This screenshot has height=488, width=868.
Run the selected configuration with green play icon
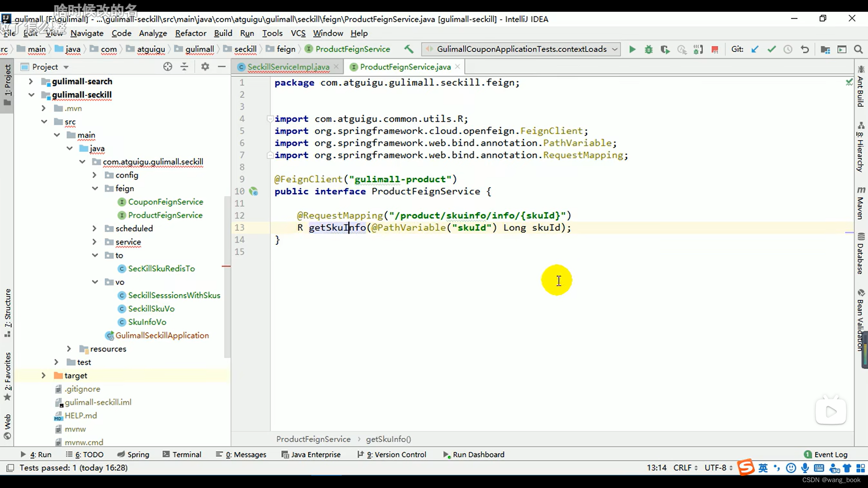(x=632, y=49)
